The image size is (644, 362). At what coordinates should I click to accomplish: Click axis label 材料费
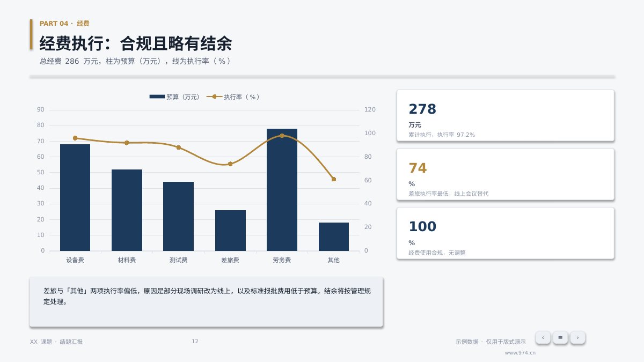(x=127, y=260)
